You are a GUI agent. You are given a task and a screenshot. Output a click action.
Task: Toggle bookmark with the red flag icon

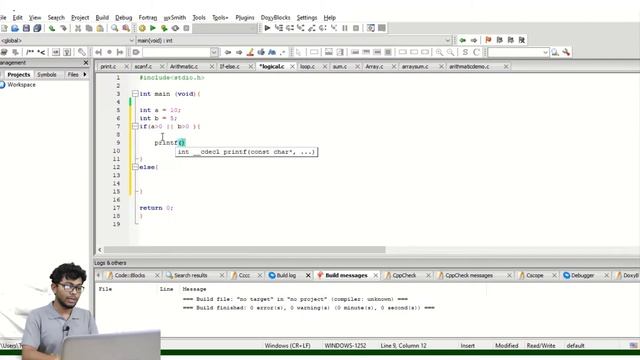click(x=488, y=40)
